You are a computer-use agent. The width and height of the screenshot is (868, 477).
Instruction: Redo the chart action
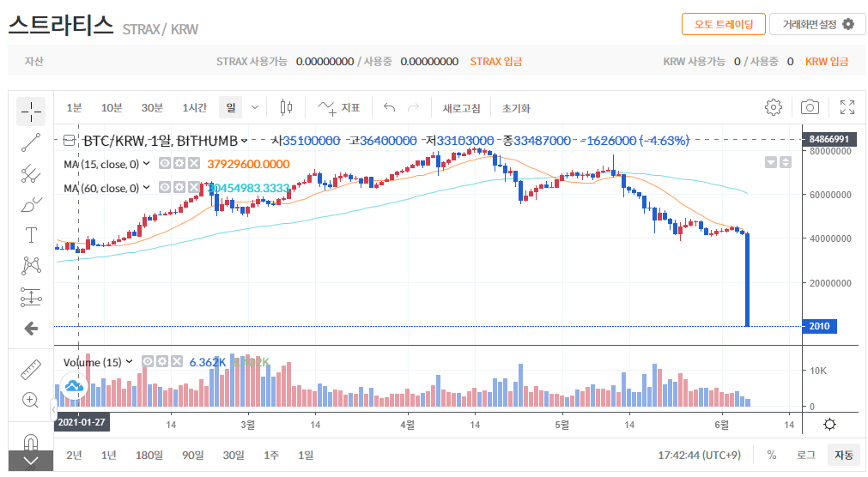[414, 107]
